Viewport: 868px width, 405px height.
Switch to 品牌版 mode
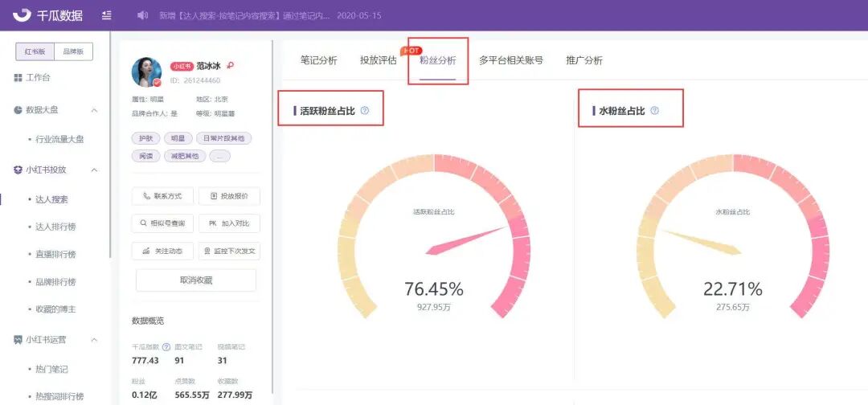coord(73,51)
